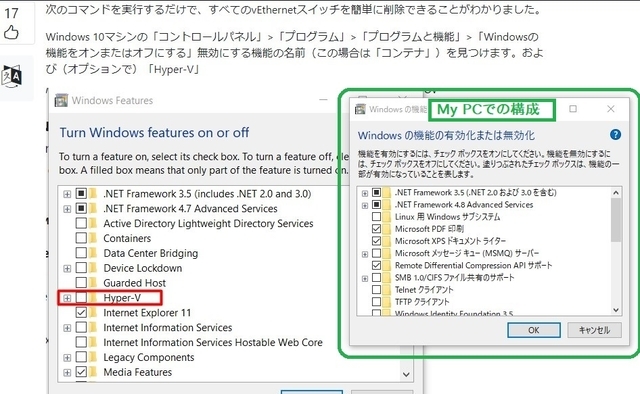640x394 pixels.
Task: Minimize the Windows Features dialog
Action: [x=323, y=100]
